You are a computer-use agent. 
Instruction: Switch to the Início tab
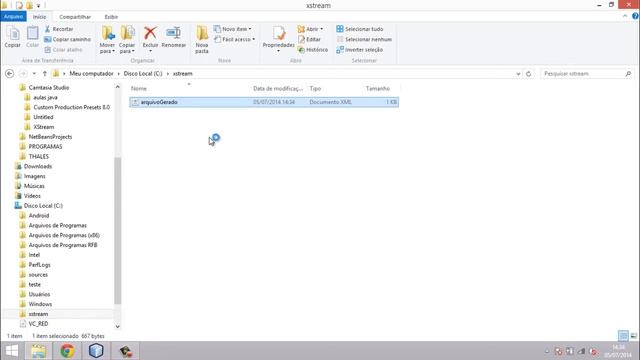[x=40, y=17]
